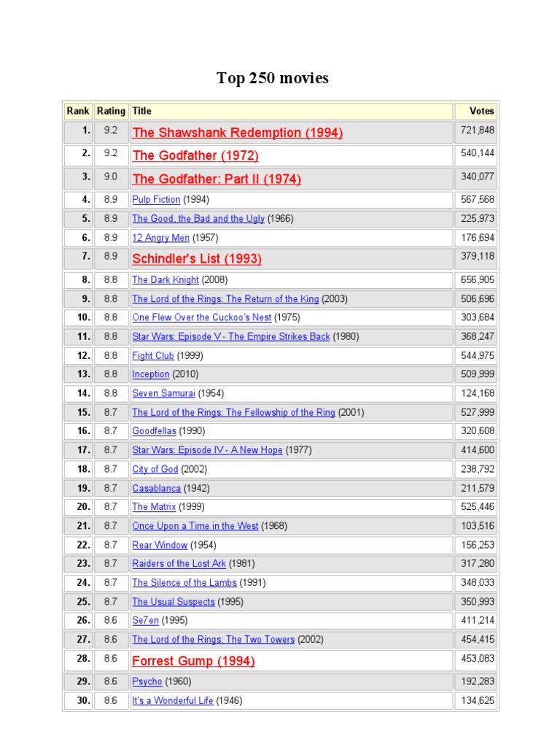
Task: Open Schindler's List (1993) link
Action: click(x=197, y=259)
